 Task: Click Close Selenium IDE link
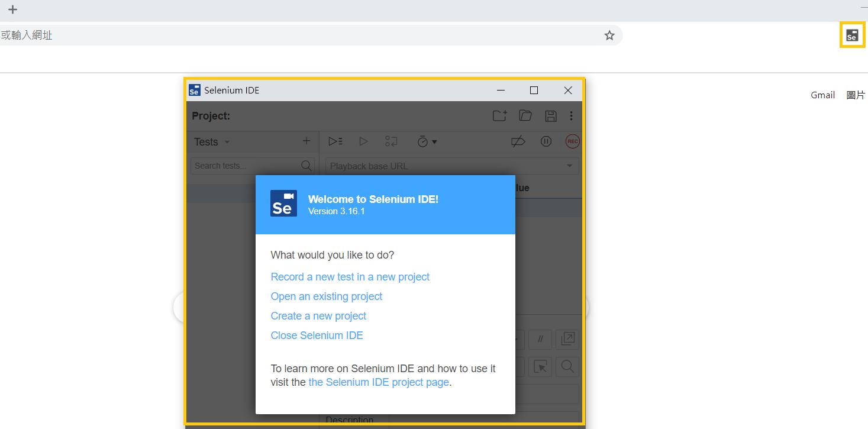tap(317, 336)
